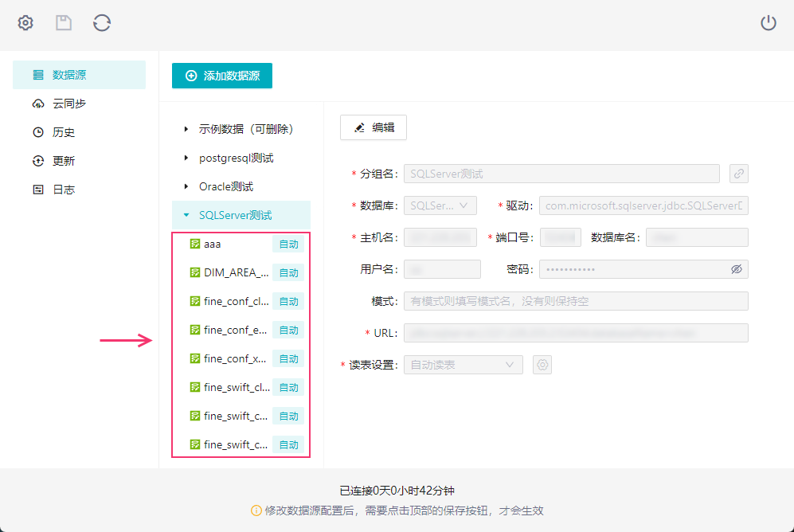The width and height of the screenshot is (794, 532).
Task: Click the table icon next to aaa
Action: click(195, 244)
